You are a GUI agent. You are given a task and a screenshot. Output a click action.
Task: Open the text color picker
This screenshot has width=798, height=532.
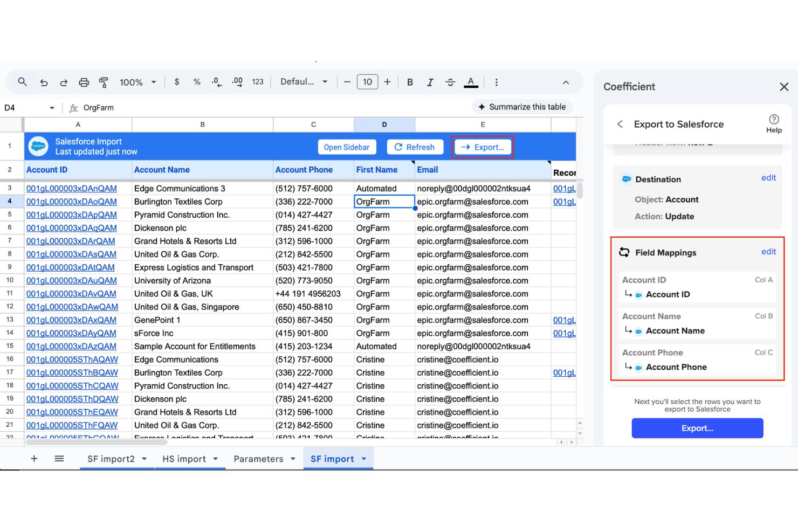(x=471, y=81)
